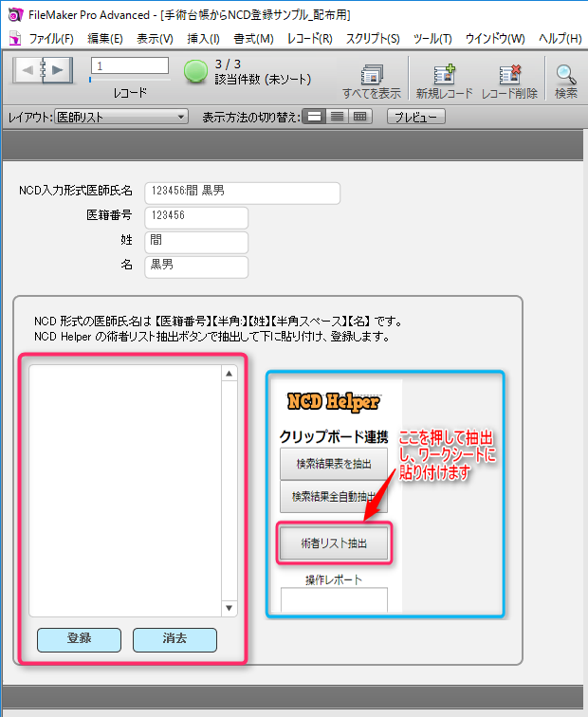
Task: Go to next record in book icon
Action: tap(59, 70)
